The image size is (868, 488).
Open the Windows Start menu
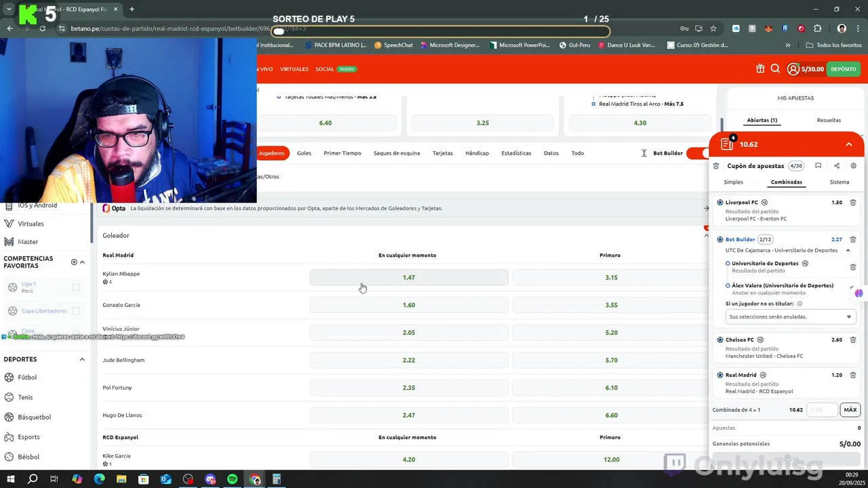pyautogui.click(x=10, y=479)
